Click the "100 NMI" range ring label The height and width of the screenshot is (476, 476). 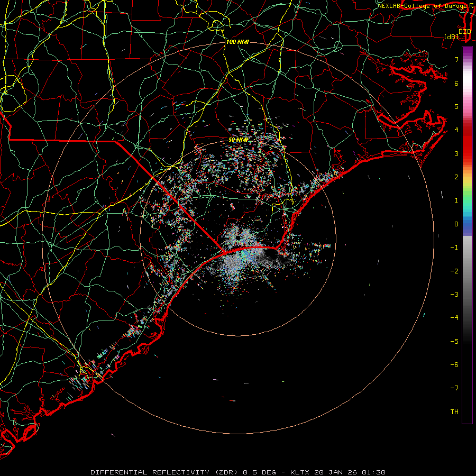click(x=237, y=42)
